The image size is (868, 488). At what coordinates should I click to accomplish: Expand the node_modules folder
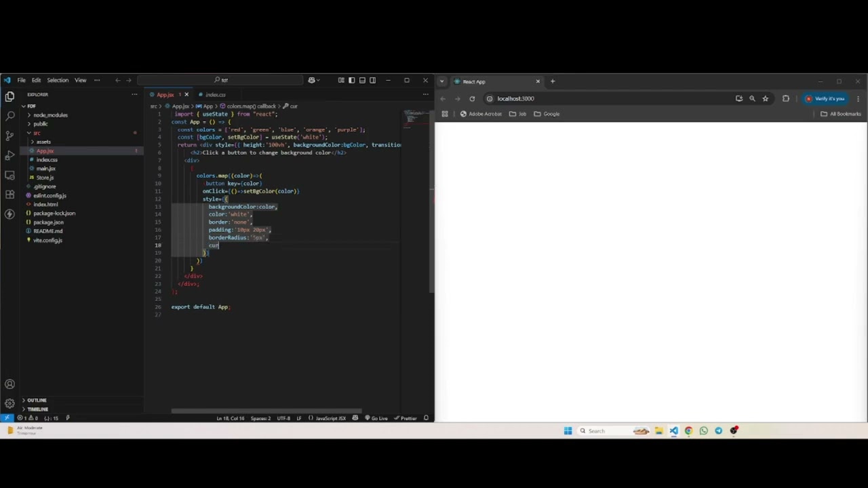tap(50, 115)
